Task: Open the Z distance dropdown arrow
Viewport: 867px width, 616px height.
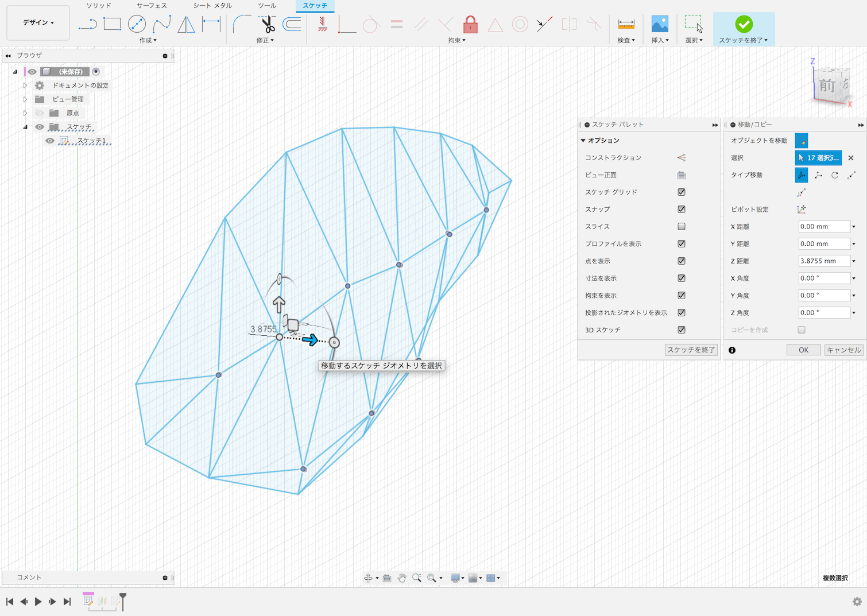Action: coord(854,261)
